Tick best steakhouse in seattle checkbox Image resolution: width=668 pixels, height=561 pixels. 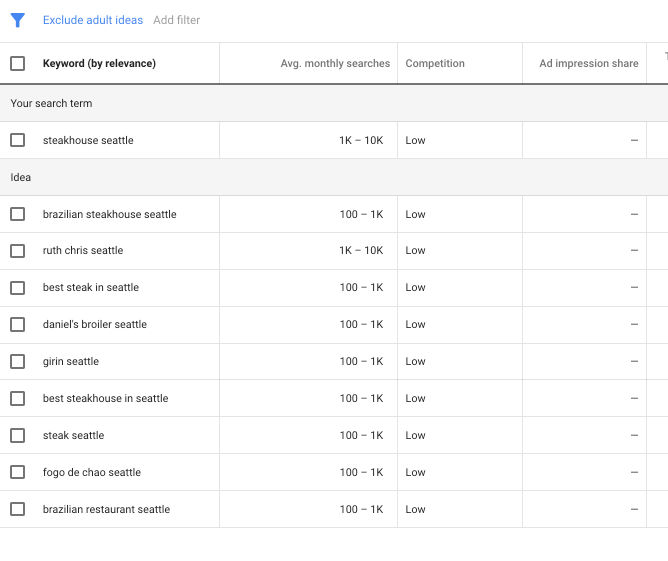tap(17, 399)
